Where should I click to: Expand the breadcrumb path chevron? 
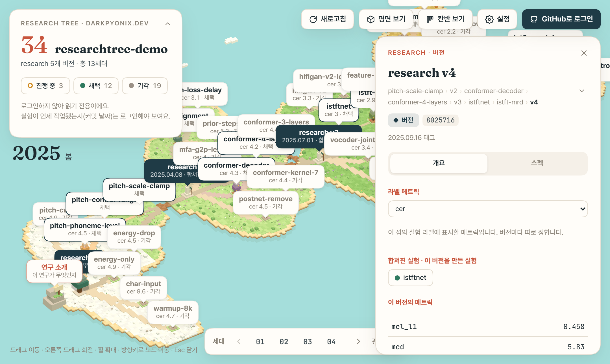[582, 91]
